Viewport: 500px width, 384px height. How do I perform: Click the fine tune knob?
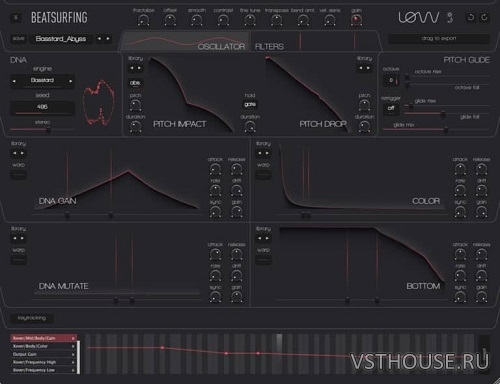coord(250,21)
